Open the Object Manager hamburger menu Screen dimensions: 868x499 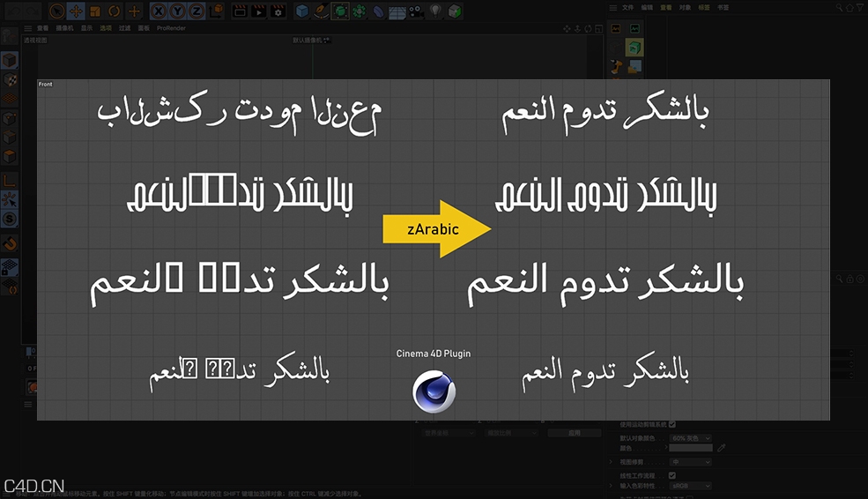(612, 8)
